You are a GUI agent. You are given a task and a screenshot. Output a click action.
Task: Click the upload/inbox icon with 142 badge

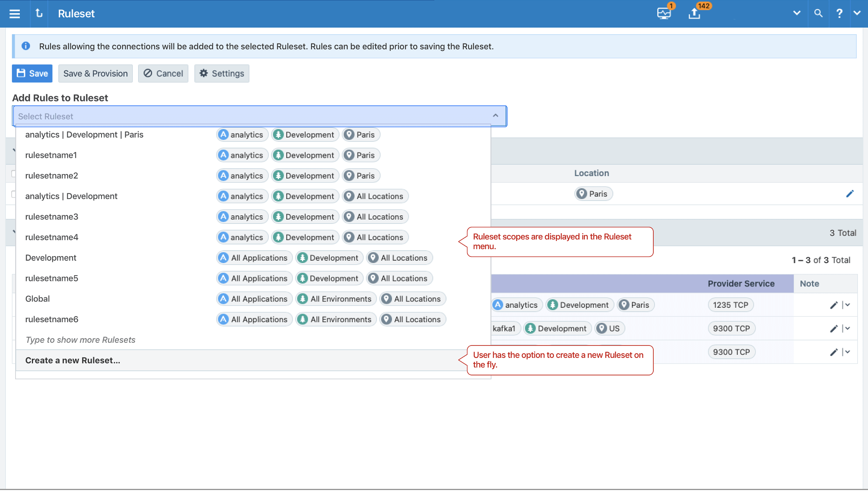click(694, 13)
